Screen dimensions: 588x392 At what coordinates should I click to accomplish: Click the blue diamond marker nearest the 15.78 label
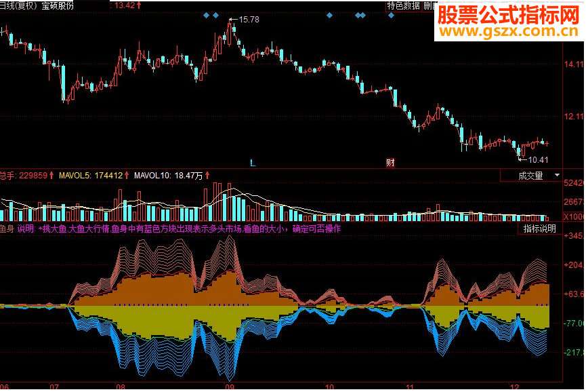[215, 16]
